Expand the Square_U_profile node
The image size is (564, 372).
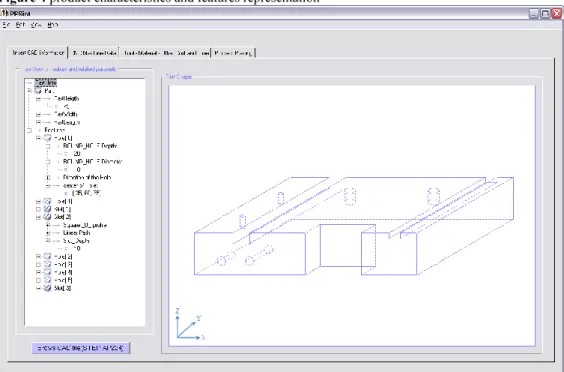[x=47, y=225]
